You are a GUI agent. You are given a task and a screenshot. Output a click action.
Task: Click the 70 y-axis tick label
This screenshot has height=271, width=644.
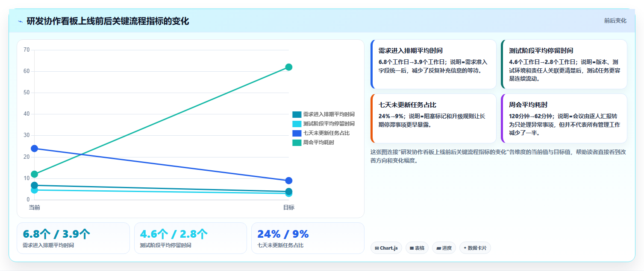[x=26, y=50]
